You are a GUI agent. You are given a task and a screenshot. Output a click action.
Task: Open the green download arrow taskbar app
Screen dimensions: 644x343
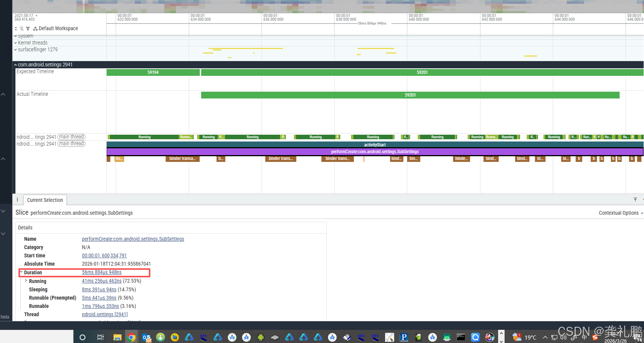click(161, 337)
